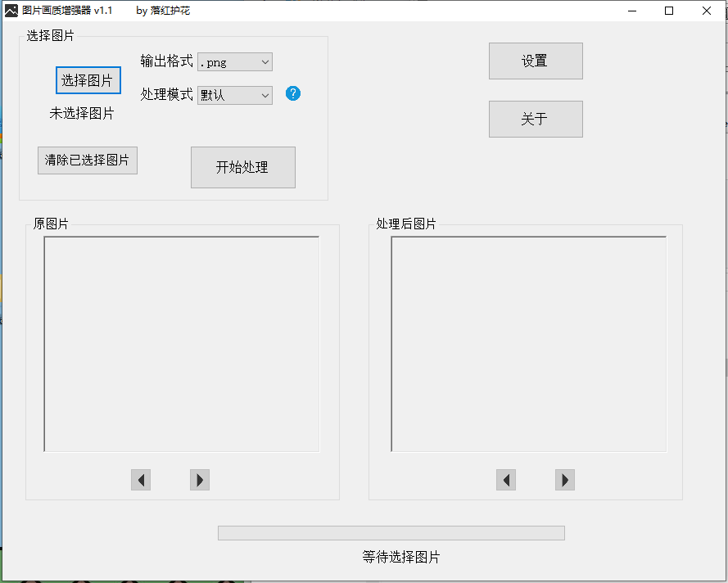Start processing with 开始处理 button

pyautogui.click(x=243, y=168)
